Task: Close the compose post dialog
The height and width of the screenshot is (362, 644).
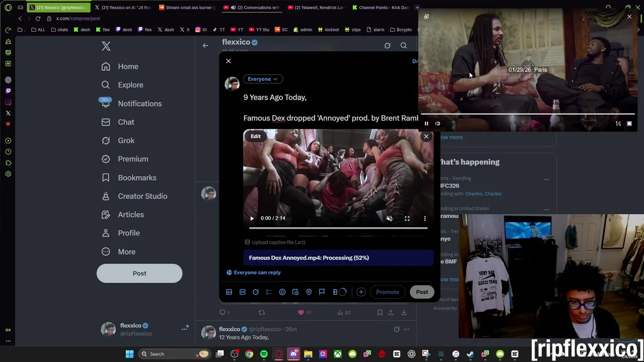Action: pyautogui.click(x=228, y=61)
